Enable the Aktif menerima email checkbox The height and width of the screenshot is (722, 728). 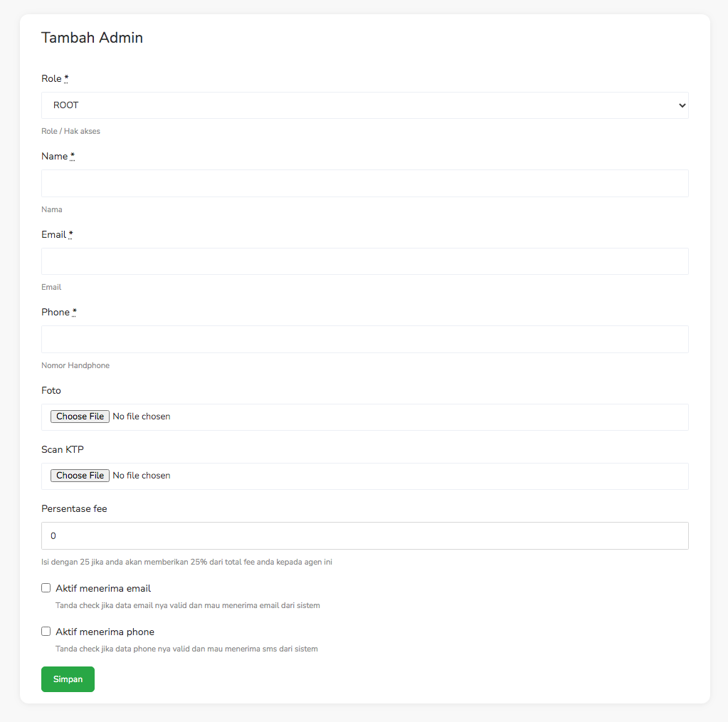click(x=46, y=588)
